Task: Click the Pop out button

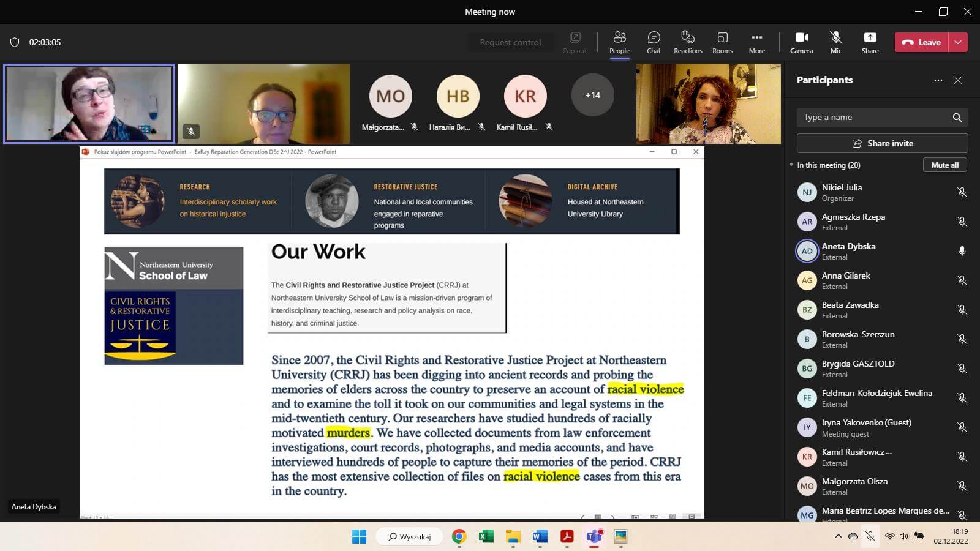Action: click(x=575, y=42)
